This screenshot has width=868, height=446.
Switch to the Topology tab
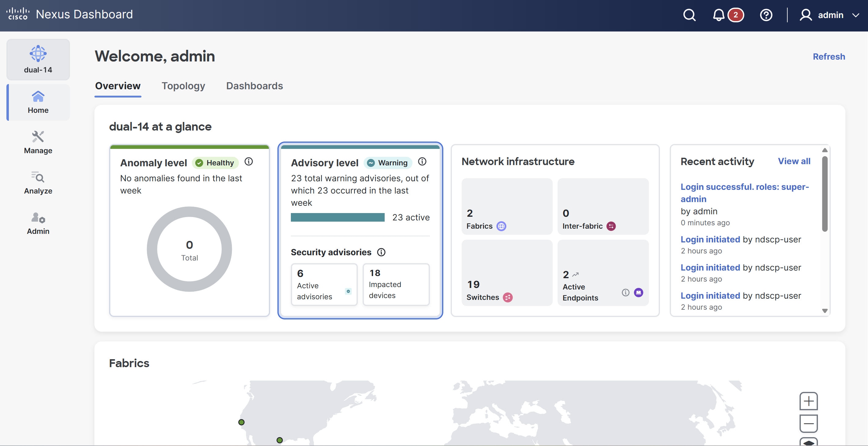[x=183, y=86]
